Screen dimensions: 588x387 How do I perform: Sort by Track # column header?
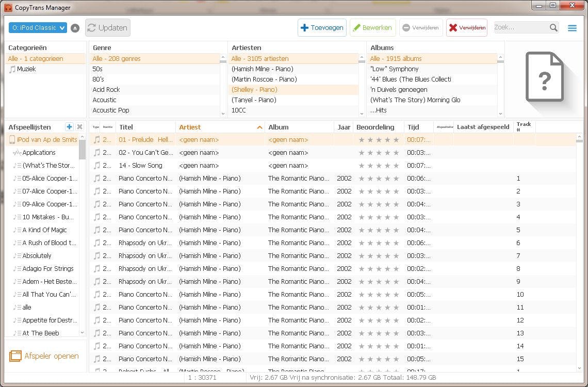(524, 127)
